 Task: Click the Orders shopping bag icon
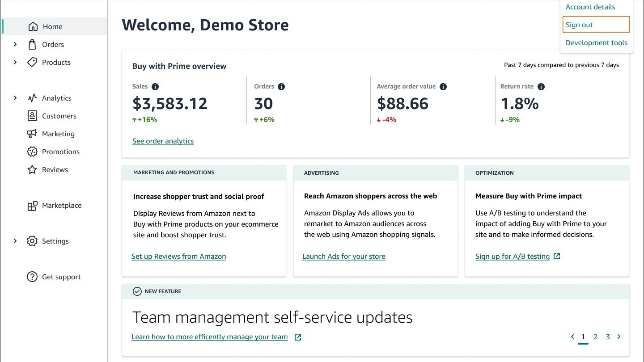point(32,44)
